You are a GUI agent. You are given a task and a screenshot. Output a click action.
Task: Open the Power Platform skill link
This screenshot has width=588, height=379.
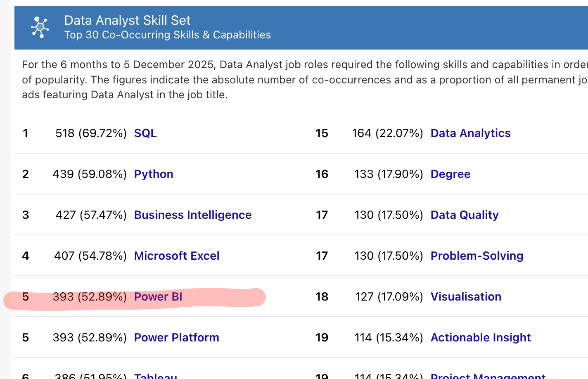pos(176,337)
